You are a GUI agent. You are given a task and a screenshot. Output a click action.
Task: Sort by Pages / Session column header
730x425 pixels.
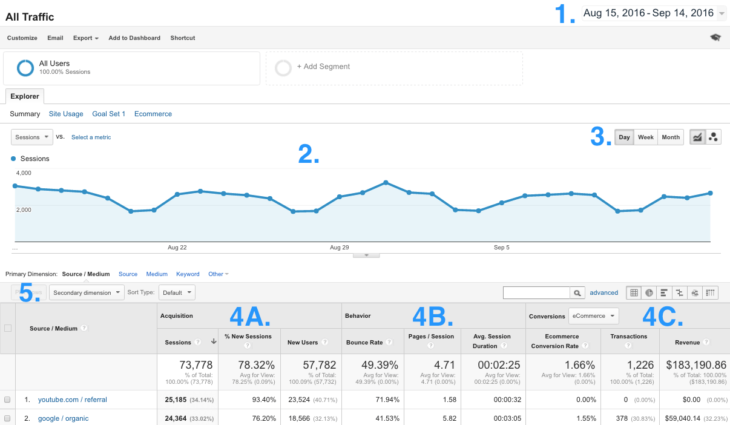pyautogui.click(x=431, y=337)
